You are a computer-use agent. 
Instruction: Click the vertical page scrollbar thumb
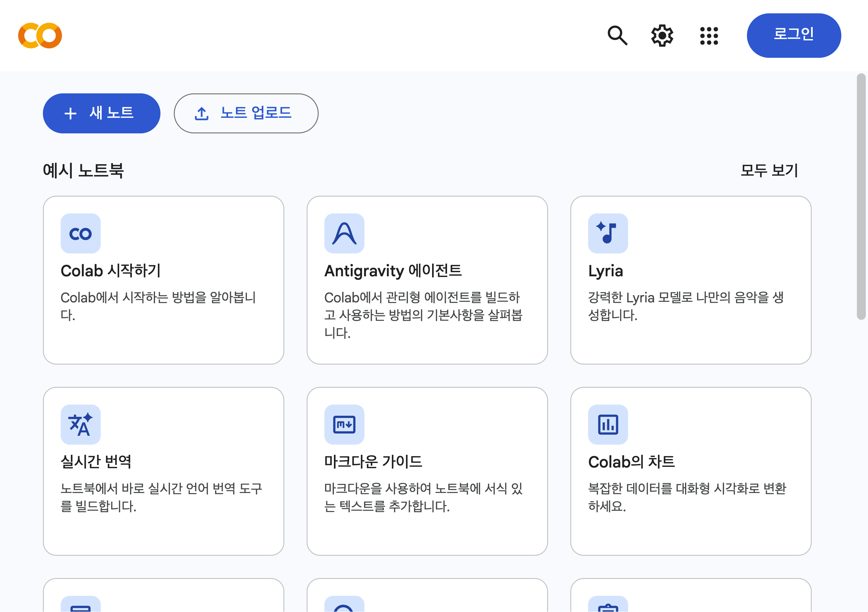click(862, 197)
